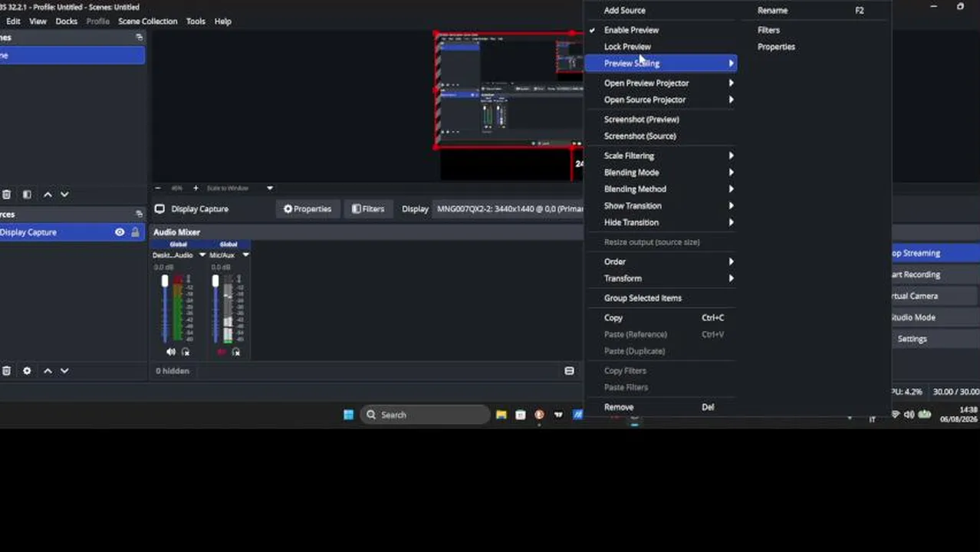Expand Preview Scaling submenu
The image size is (980, 552).
click(660, 64)
